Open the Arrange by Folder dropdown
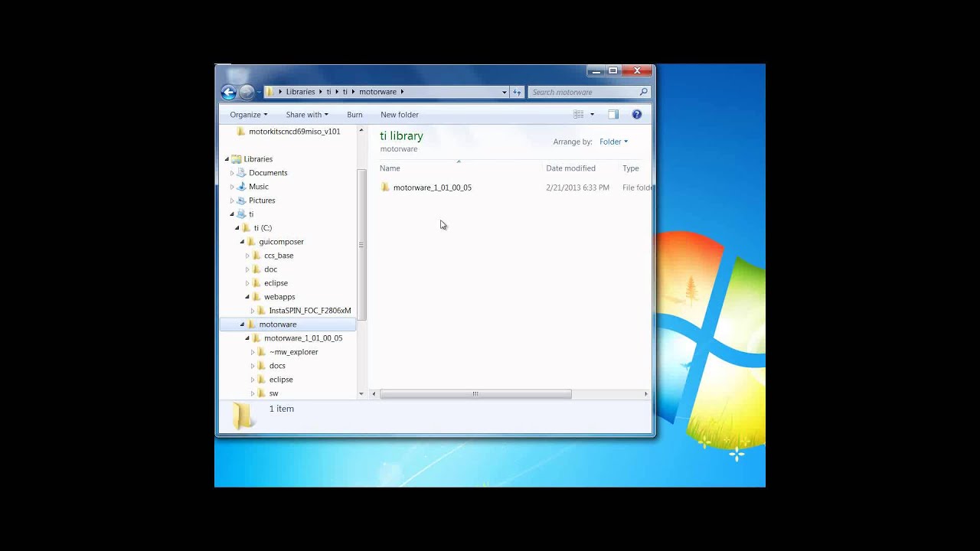This screenshot has width=980, height=551. 613,142
